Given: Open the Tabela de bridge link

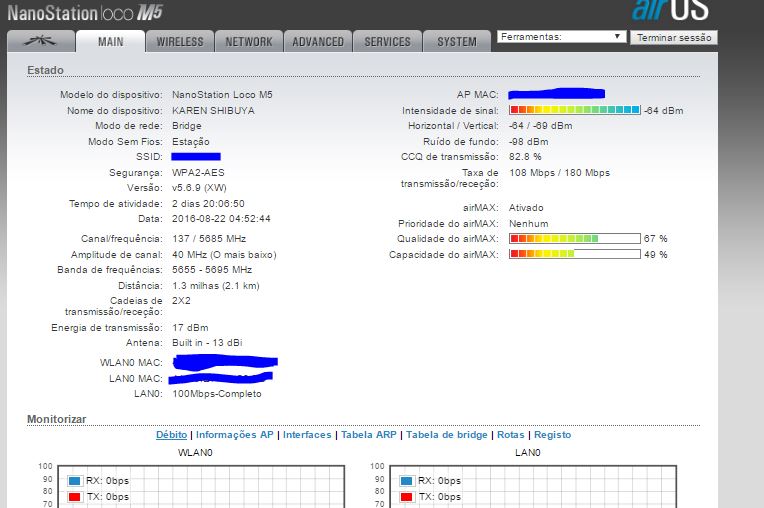Looking at the screenshot, I should pyautogui.click(x=447, y=434).
